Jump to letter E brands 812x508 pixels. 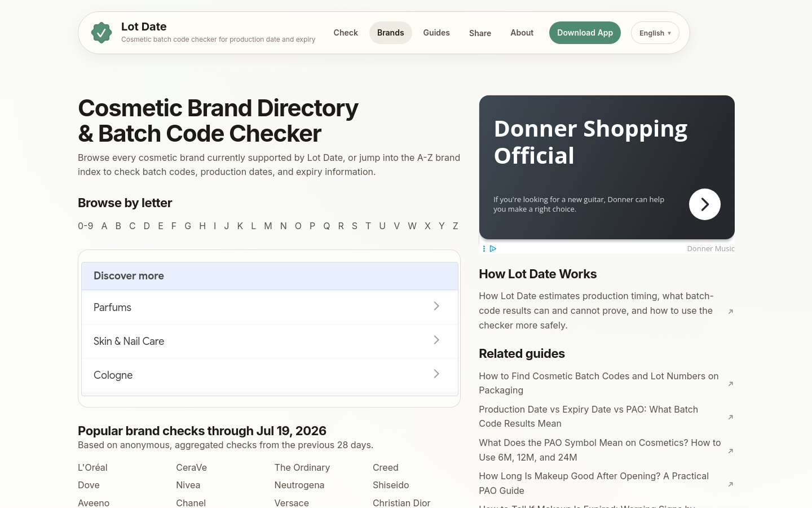tap(161, 226)
